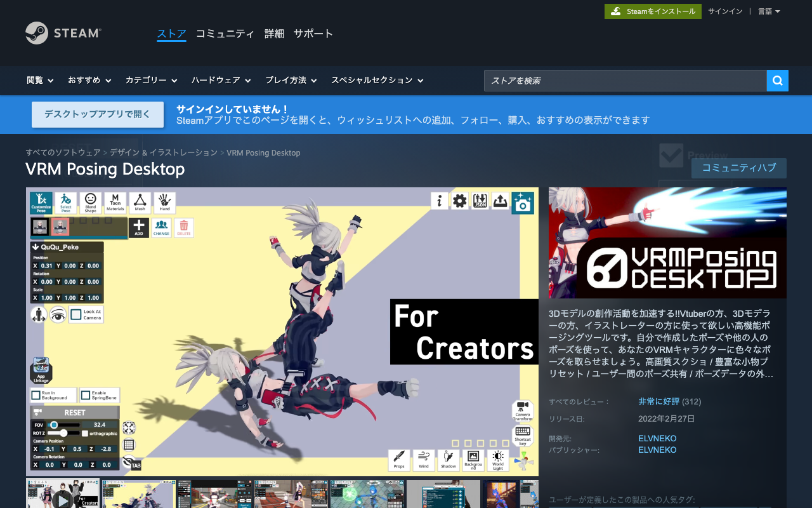Open the スペシャルセクション dropdown
Screen dimensions: 812x508
tap(377, 81)
